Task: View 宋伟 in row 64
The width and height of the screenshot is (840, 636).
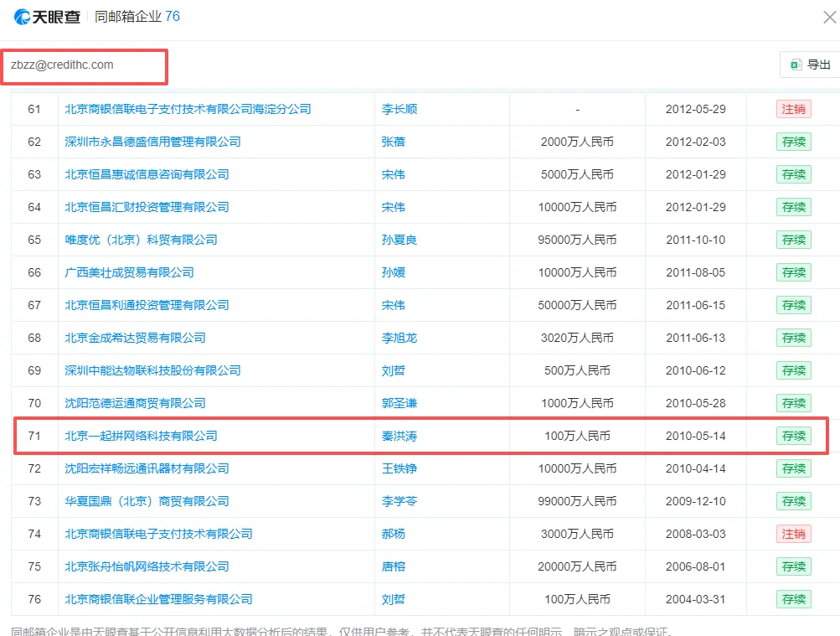Action: [x=394, y=207]
